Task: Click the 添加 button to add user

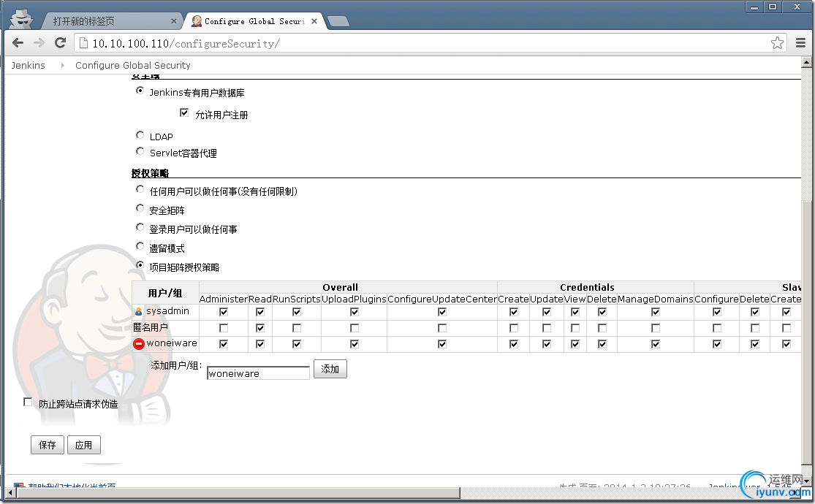Action: [x=330, y=369]
